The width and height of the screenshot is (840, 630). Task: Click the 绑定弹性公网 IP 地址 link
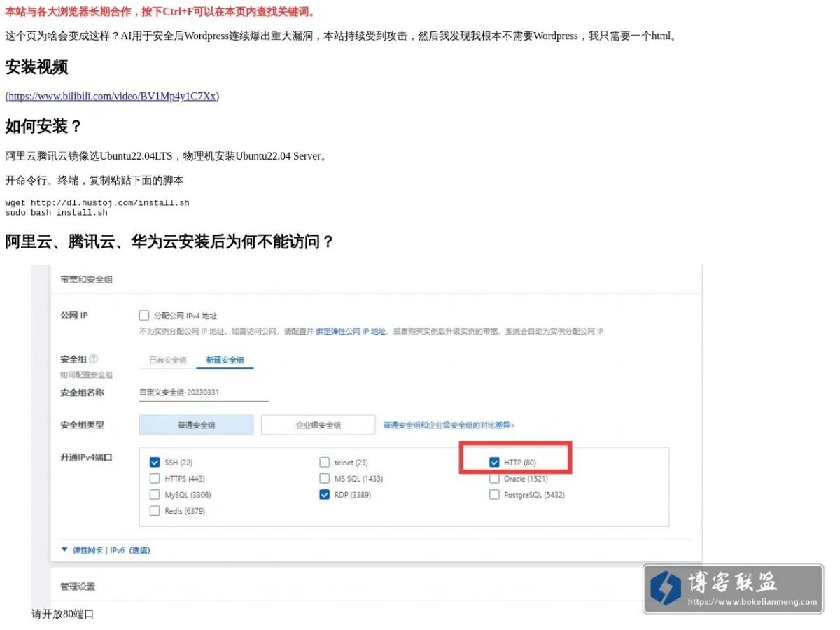click(351, 331)
